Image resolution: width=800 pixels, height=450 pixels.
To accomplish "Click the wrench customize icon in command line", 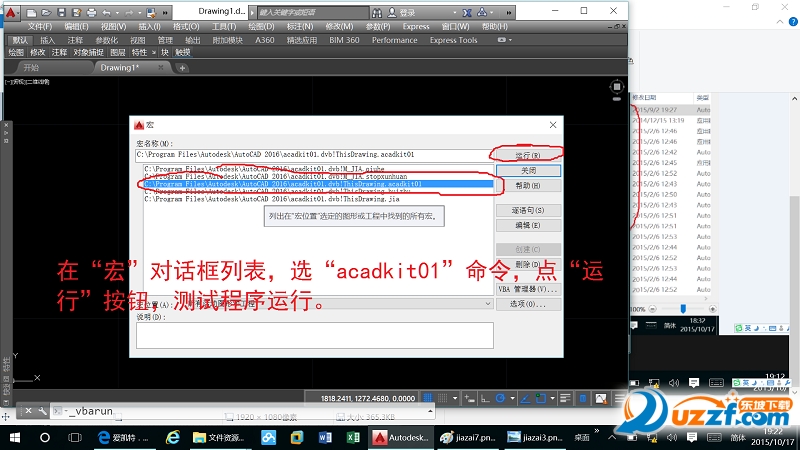I will (x=42, y=411).
